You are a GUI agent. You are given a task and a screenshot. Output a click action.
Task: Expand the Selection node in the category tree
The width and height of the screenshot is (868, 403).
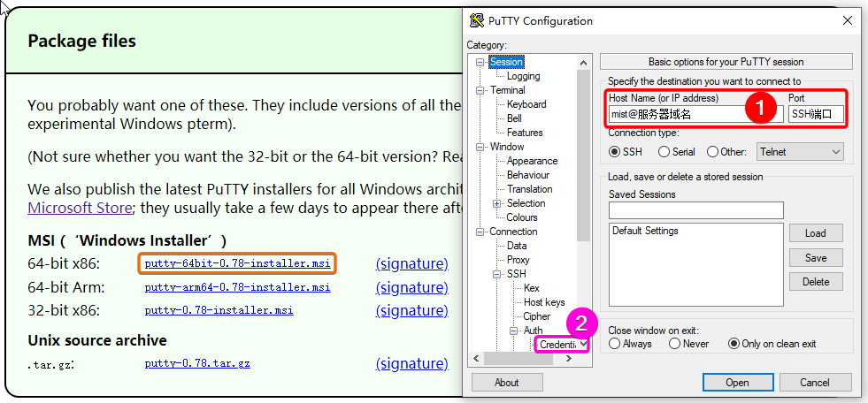point(495,203)
